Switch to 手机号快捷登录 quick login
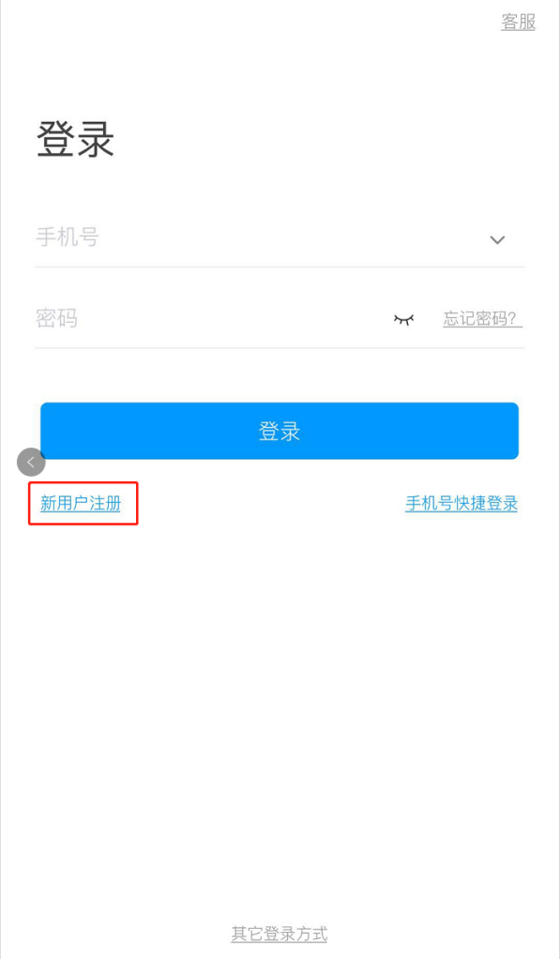Screen dimensions: 560x959 [462, 503]
